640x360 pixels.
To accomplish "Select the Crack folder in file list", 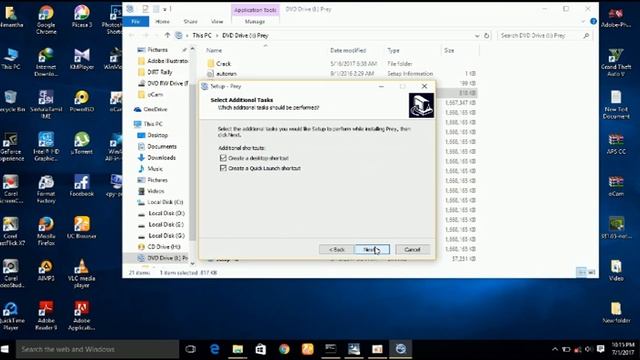I will point(219,64).
